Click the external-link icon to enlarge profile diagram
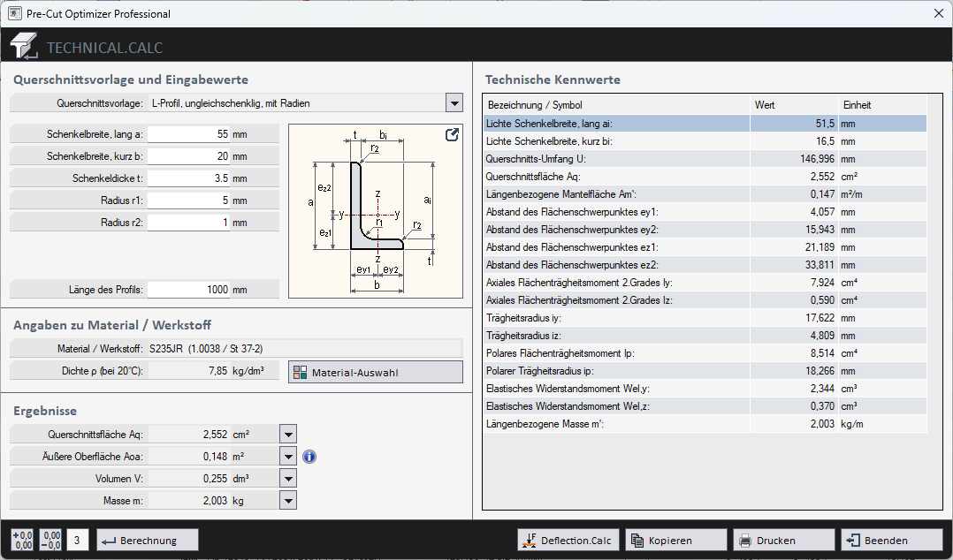 pos(452,134)
